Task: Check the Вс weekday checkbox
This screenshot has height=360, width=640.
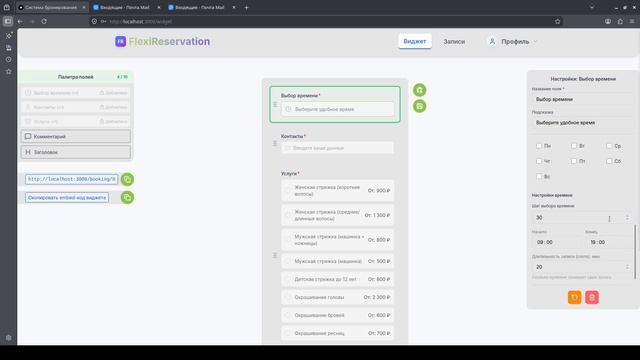Action: [539, 176]
